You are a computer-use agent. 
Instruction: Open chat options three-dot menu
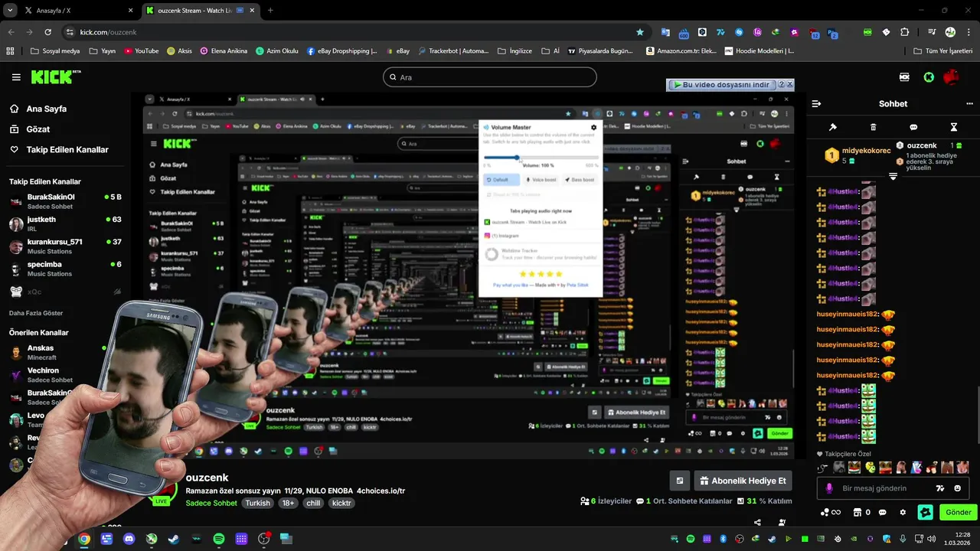point(969,103)
